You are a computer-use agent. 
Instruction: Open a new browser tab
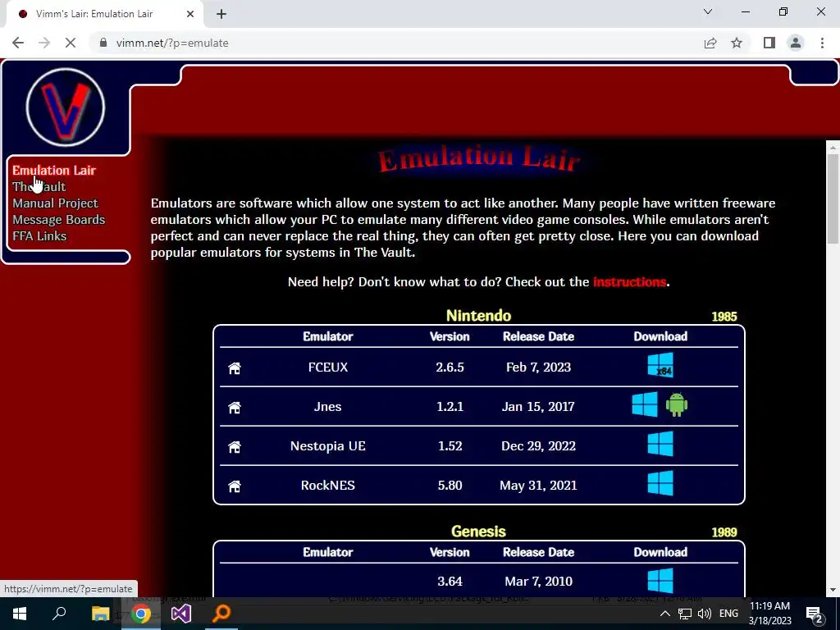click(221, 14)
